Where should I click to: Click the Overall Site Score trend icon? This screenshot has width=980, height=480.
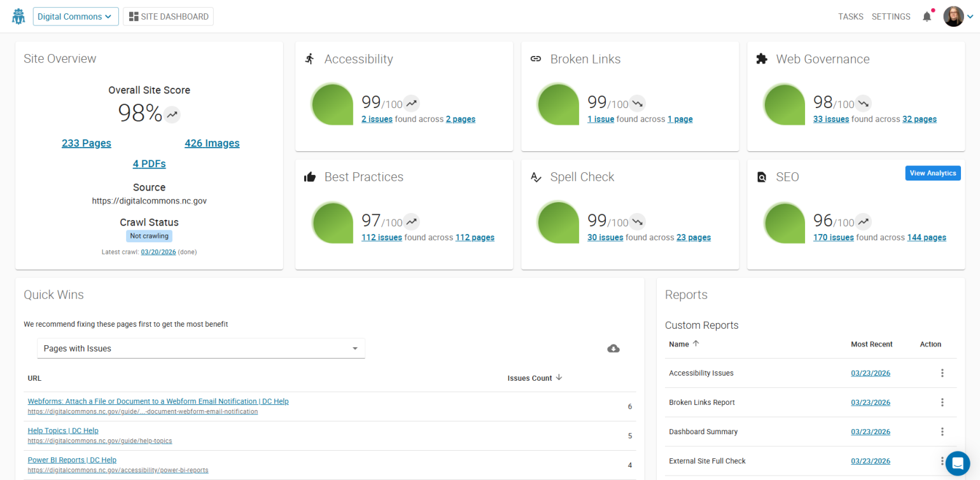coord(172,114)
